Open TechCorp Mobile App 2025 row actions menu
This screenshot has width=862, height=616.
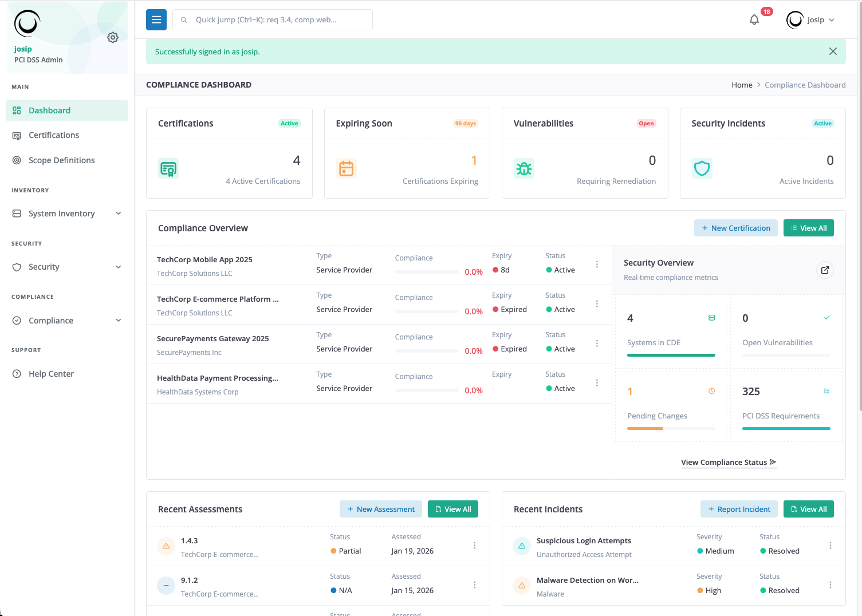pyautogui.click(x=597, y=264)
